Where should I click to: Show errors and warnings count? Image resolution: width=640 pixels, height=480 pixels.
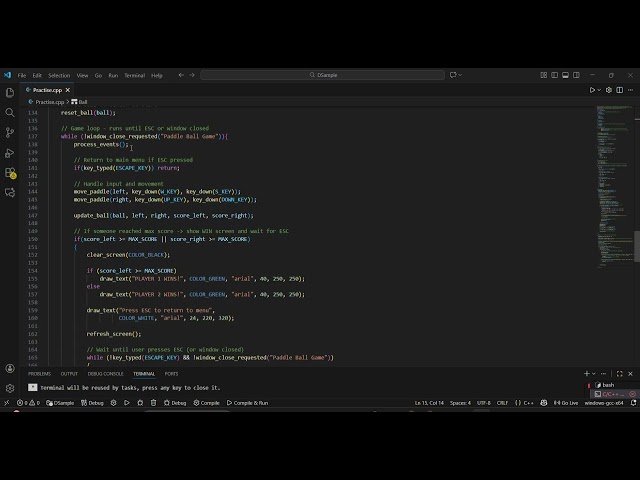coord(29,403)
